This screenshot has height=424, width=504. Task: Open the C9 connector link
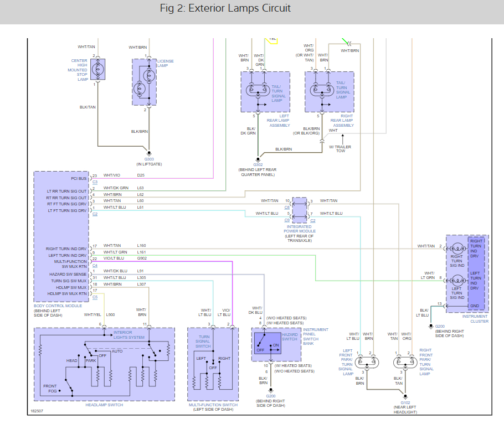(287, 220)
